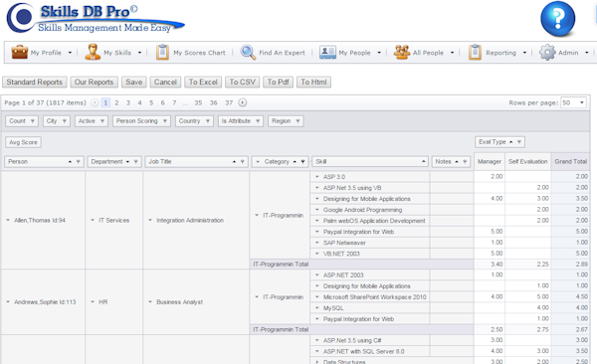The height and width of the screenshot is (364, 597).
Task: Open Reporting menu
Action: [x=500, y=53]
